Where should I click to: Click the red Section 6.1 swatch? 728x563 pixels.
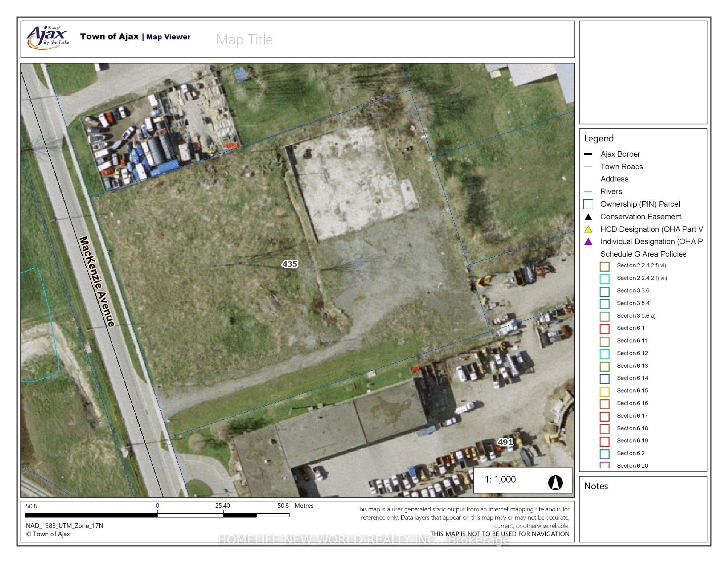(x=604, y=329)
